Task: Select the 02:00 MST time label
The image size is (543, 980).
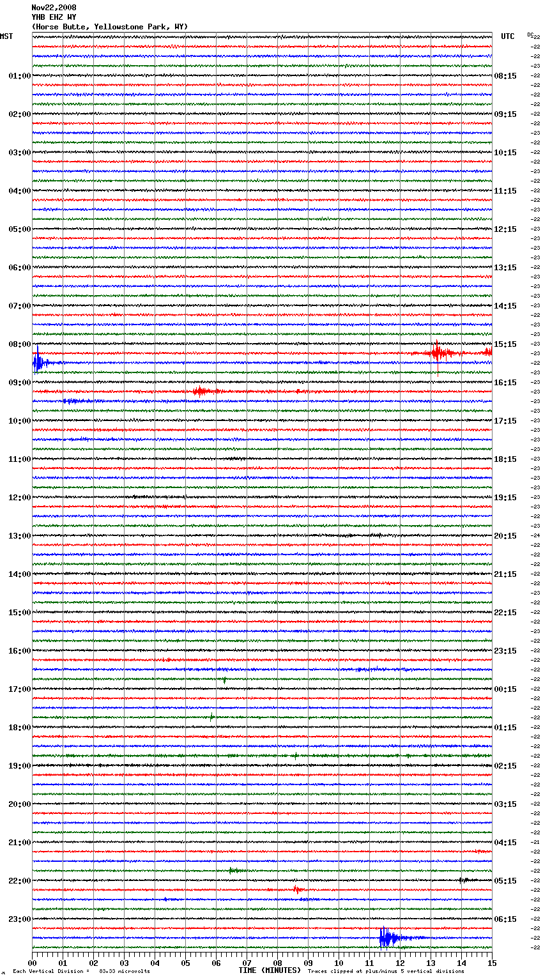Action: pyautogui.click(x=20, y=114)
